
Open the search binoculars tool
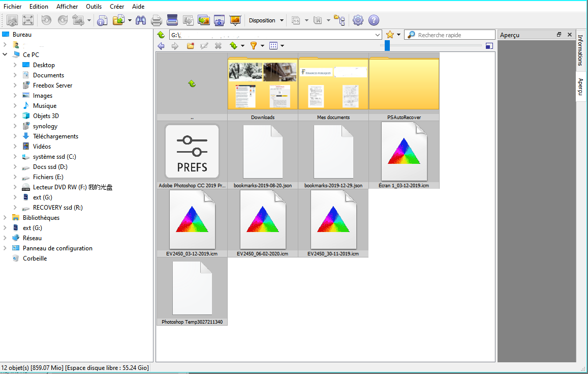pyautogui.click(x=141, y=20)
